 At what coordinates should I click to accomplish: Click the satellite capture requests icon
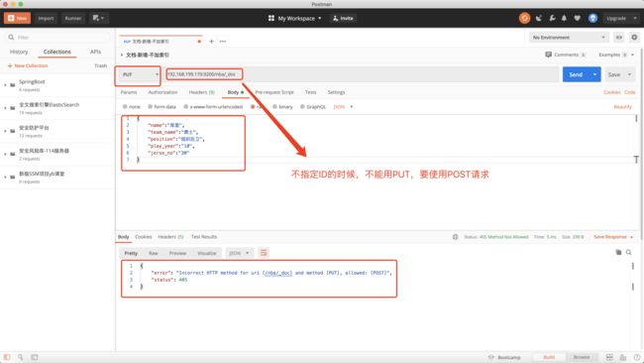(539, 18)
